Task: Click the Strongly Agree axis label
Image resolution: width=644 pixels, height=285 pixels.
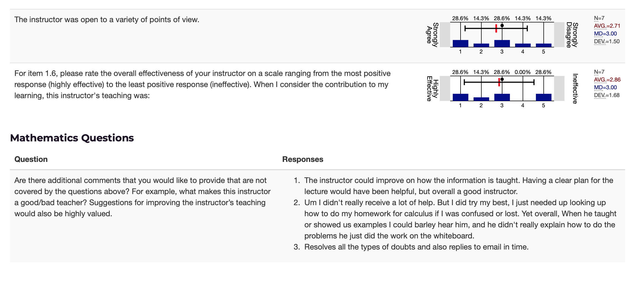Action: pyautogui.click(x=432, y=35)
